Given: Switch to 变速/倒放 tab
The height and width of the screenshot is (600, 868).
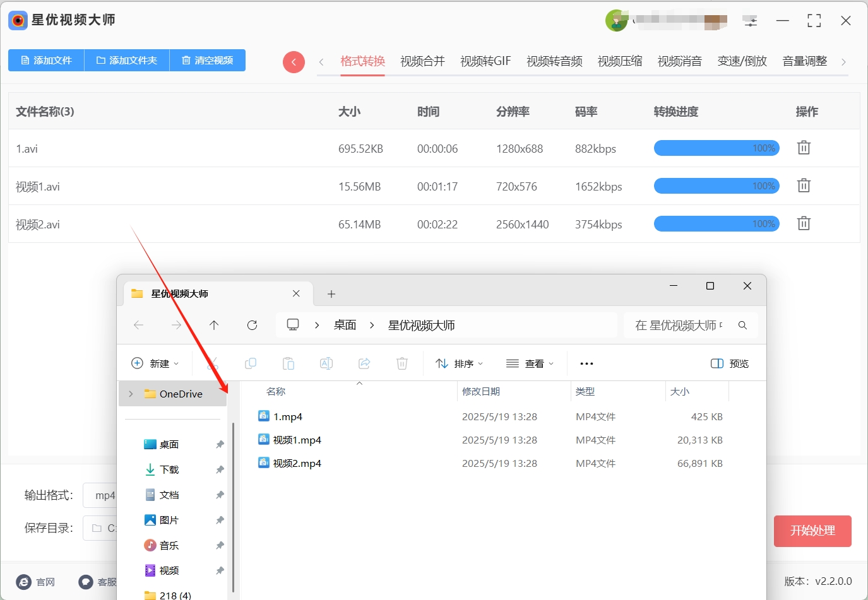Looking at the screenshot, I should pyautogui.click(x=742, y=61).
